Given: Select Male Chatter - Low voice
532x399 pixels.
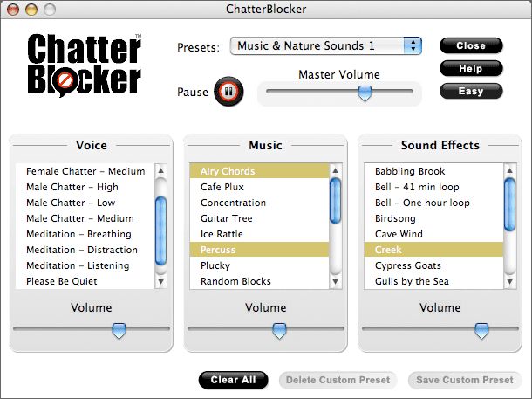Looking at the screenshot, I should (x=85, y=203).
